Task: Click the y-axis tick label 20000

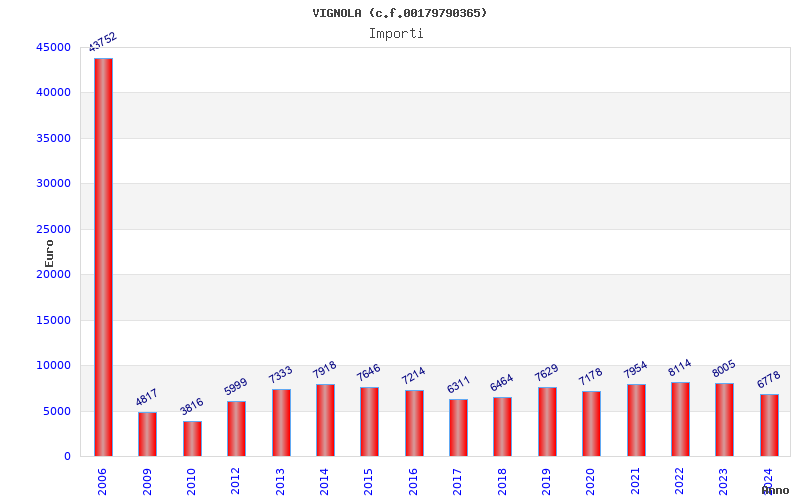Action: [54, 274]
